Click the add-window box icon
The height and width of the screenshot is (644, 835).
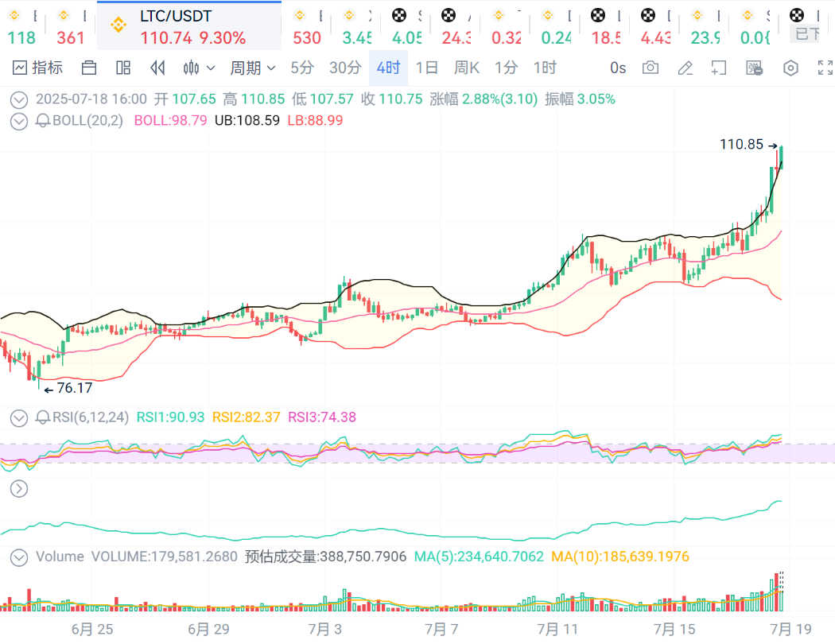click(718, 68)
